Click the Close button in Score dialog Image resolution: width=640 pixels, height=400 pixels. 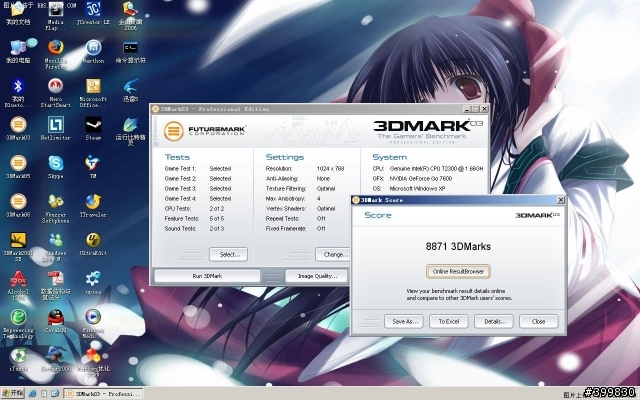[538, 321]
